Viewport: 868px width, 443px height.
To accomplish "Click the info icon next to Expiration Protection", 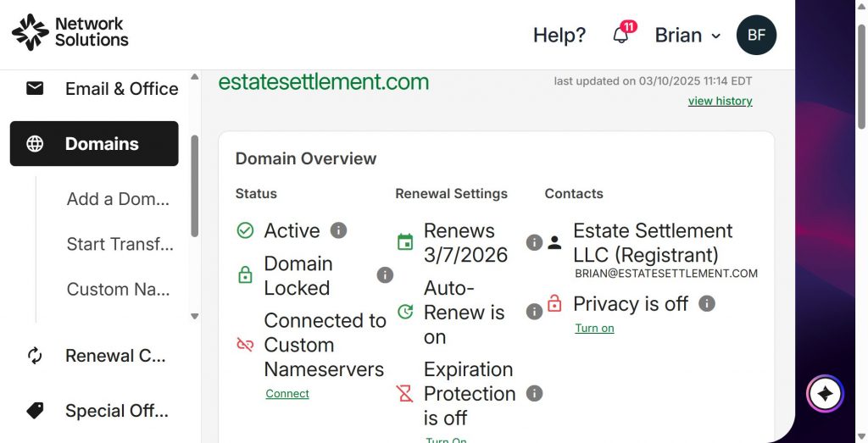I will pos(534,393).
